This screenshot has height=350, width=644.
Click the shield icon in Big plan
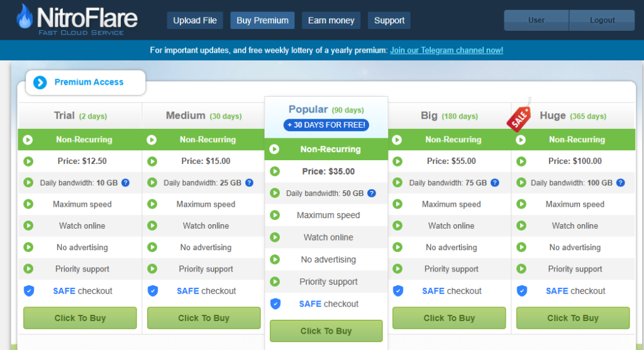click(x=398, y=290)
